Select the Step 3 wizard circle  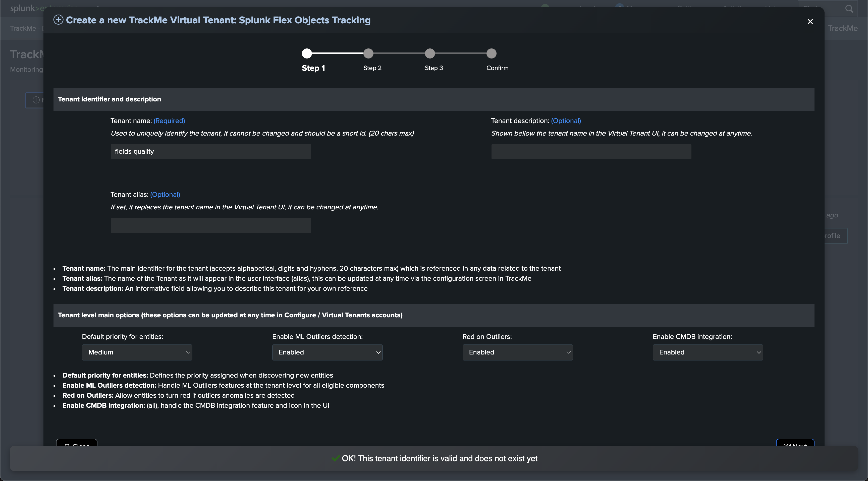pyautogui.click(x=430, y=53)
